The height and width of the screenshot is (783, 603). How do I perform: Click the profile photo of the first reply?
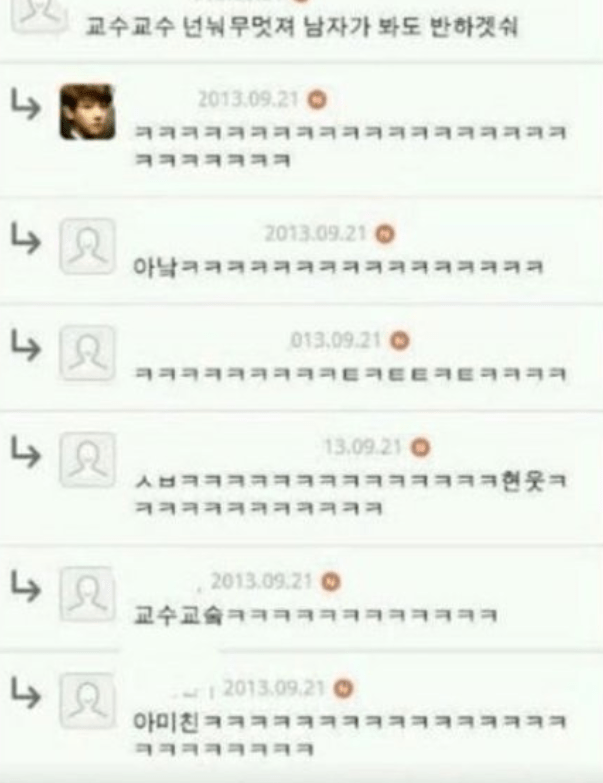click(x=87, y=112)
